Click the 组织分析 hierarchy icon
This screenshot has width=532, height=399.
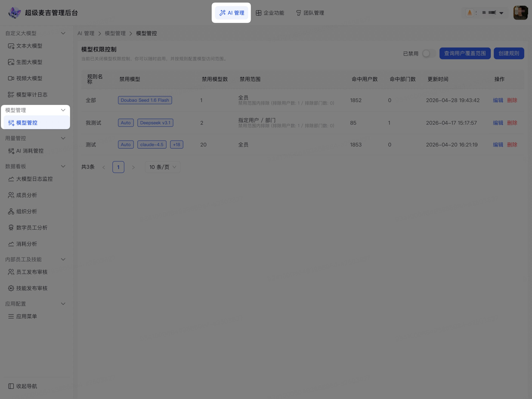(x=11, y=212)
